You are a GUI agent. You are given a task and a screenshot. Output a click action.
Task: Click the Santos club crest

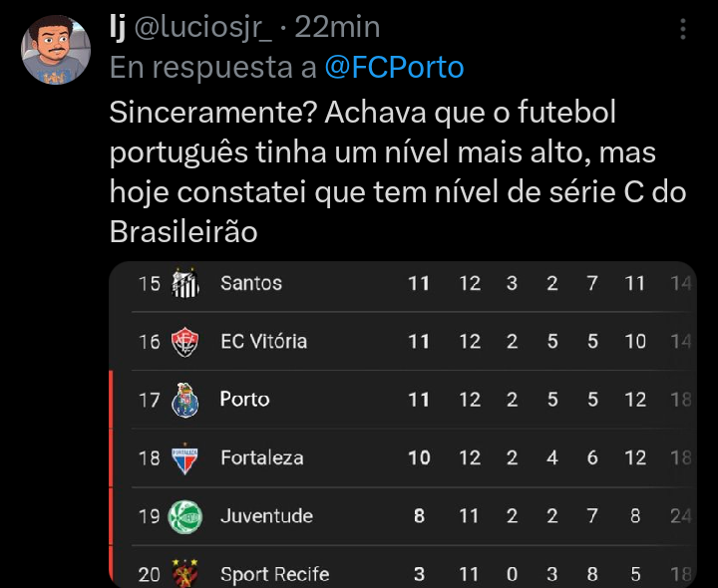tap(185, 283)
